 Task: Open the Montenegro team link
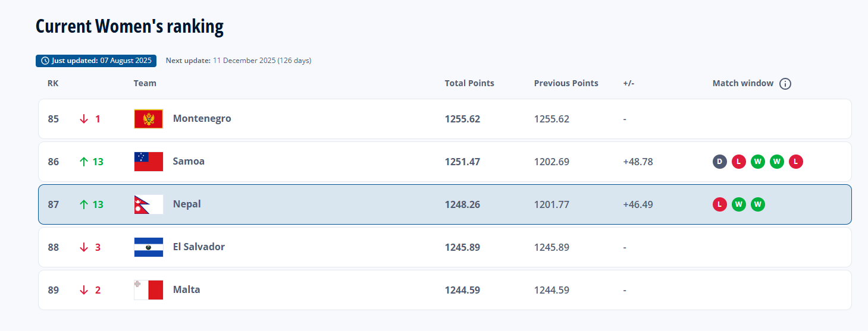(x=202, y=118)
